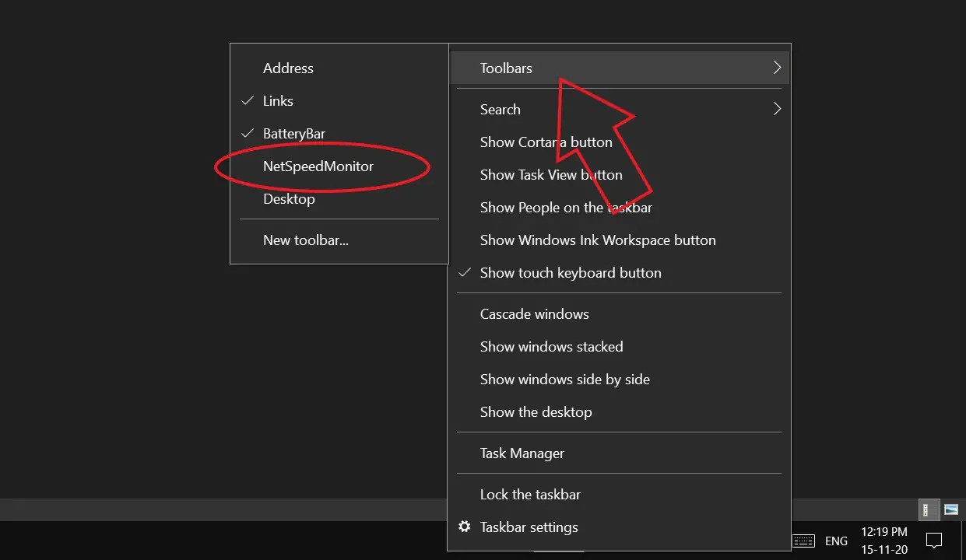
Task: Open the Action Center notification icon
Action: point(933,541)
